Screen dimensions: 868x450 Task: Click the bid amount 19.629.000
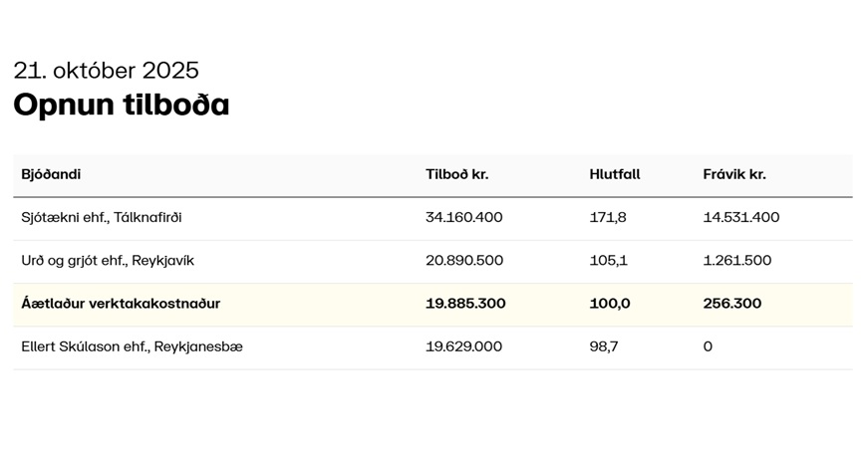click(463, 346)
